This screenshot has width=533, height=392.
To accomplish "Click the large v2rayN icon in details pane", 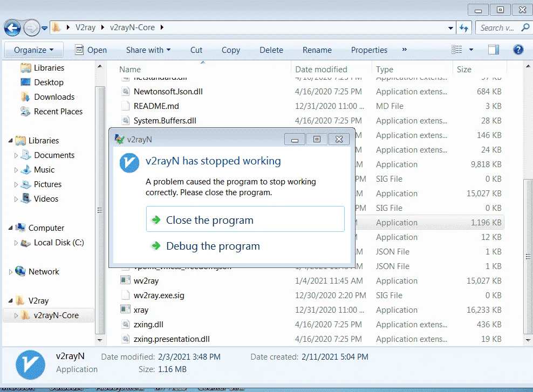I will 31,365.
